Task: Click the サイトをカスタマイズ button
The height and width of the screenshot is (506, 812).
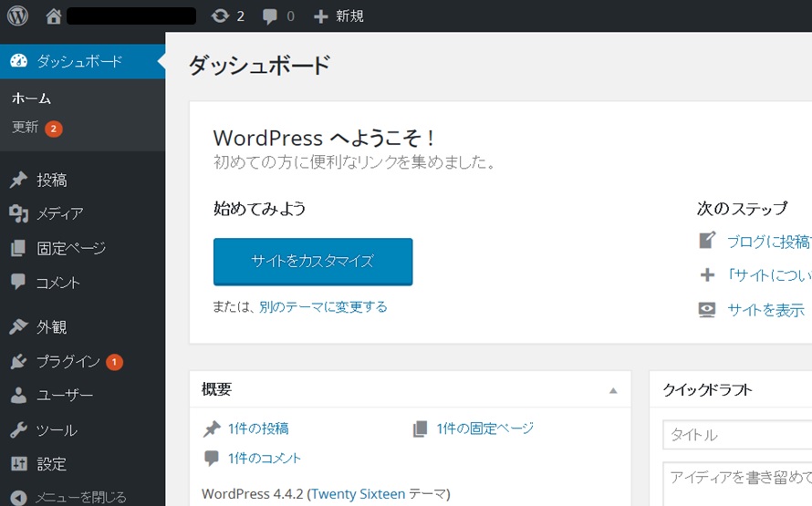Action: pyautogui.click(x=313, y=262)
